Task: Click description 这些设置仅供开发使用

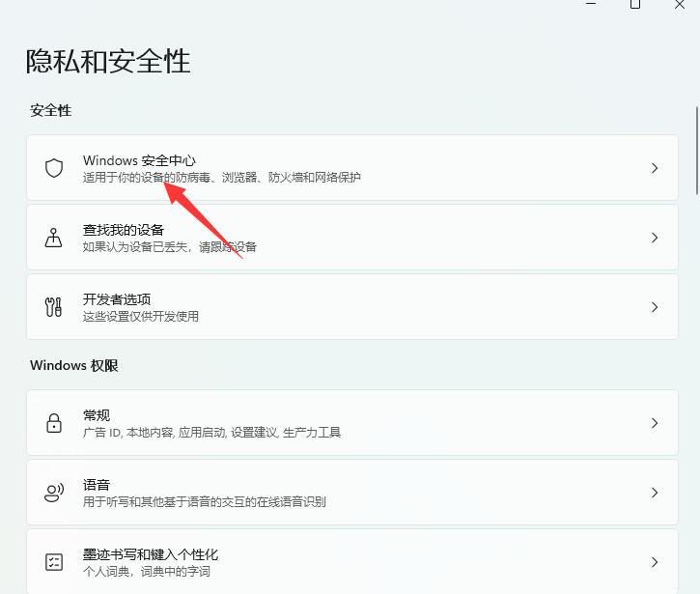Action: (141, 317)
